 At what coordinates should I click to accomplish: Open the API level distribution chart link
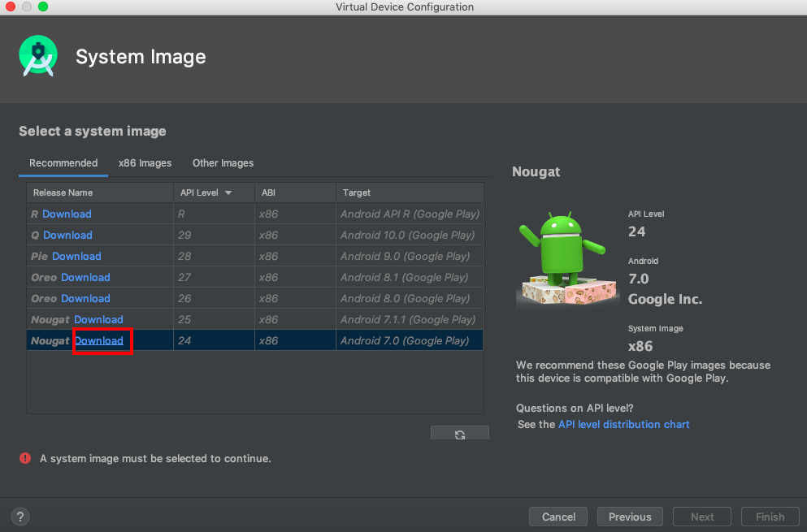[624, 424]
